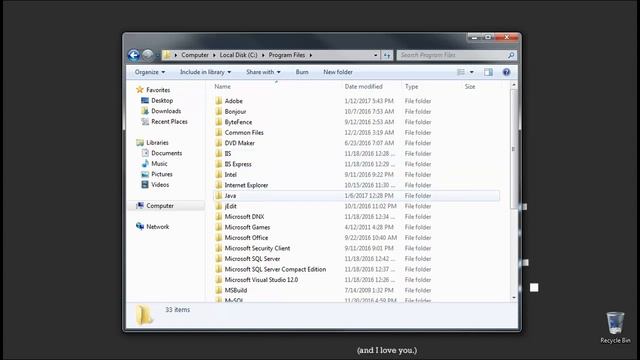Select the Microsoft Office folder
The image size is (640, 360).
[x=246, y=238]
